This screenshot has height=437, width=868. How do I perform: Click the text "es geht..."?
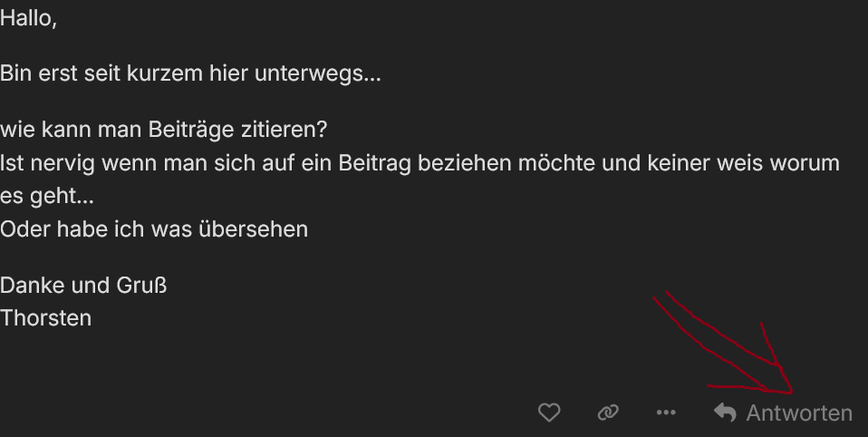pyautogui.click(x=47, y=196)
